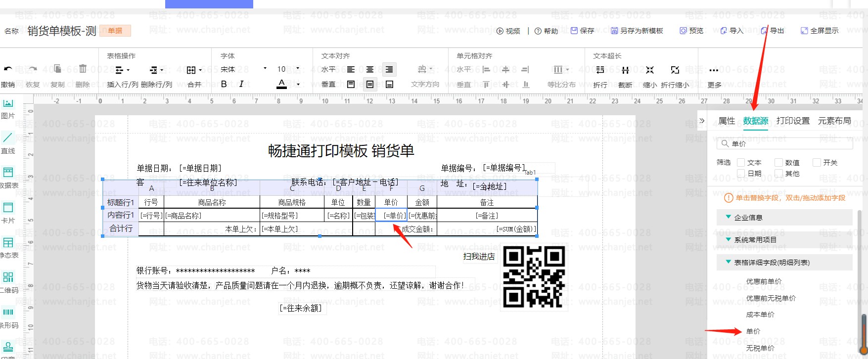Screen dimensions: 868x359
Task: Open the 视频 tutorial
Action: (x=508, y=31)
